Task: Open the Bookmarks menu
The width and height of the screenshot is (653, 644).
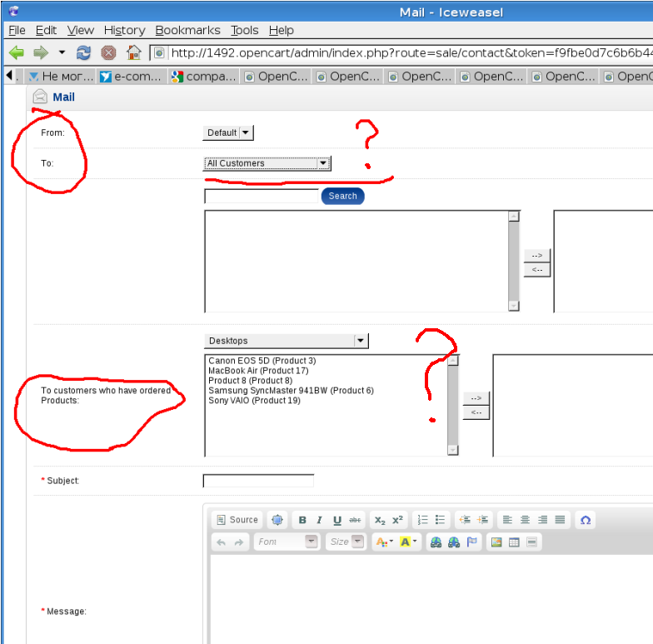Action: [x=187, y=30]
